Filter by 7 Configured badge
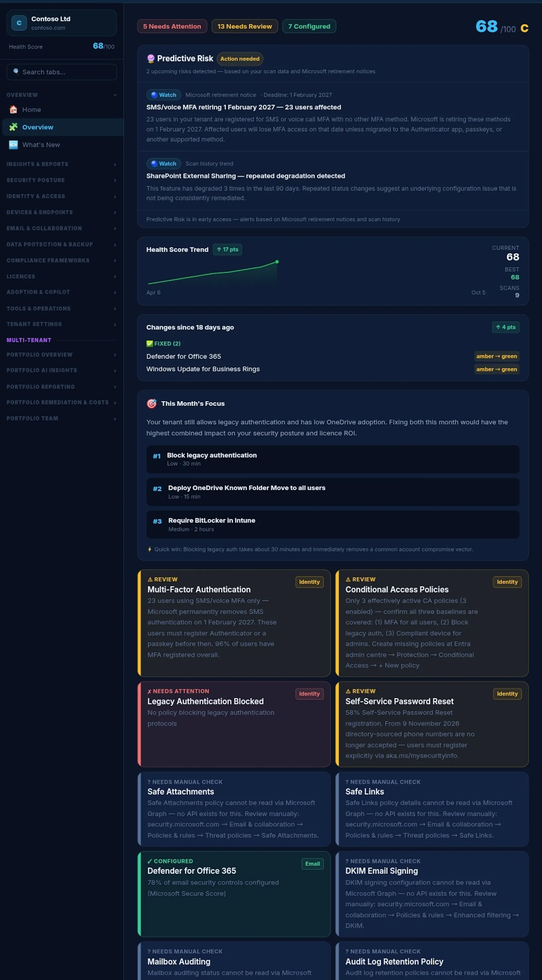The image size is (542, 980). [309, 26]
